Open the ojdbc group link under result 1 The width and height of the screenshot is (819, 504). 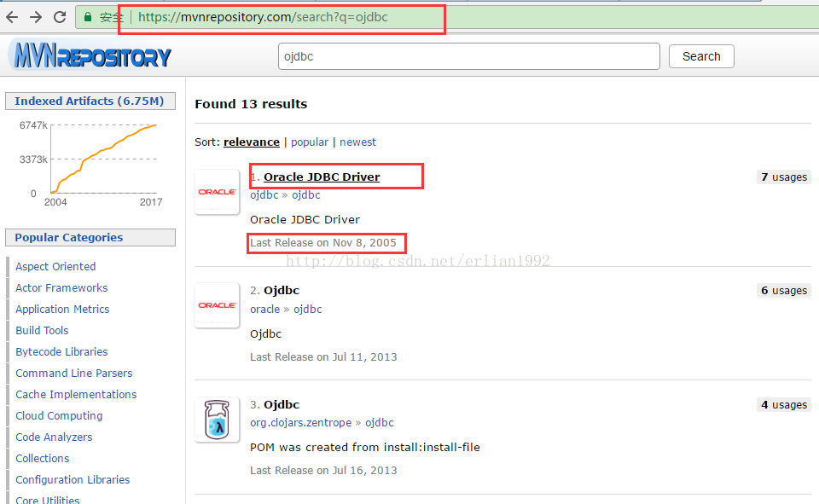tap(264, 195)
